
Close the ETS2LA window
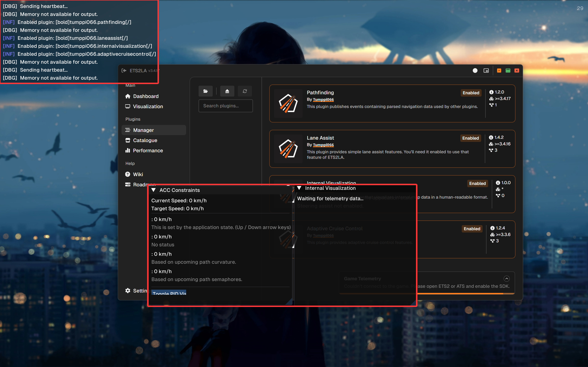[517, 71]
